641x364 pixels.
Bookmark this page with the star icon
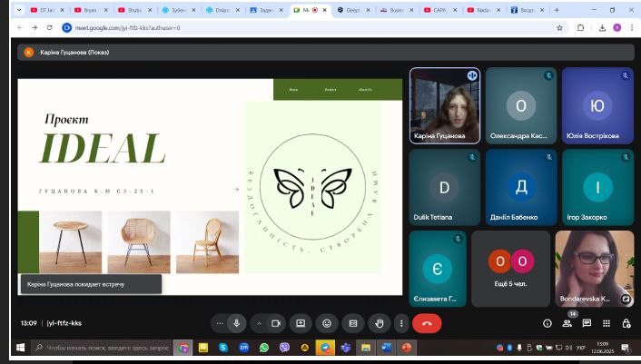[559, 28]
